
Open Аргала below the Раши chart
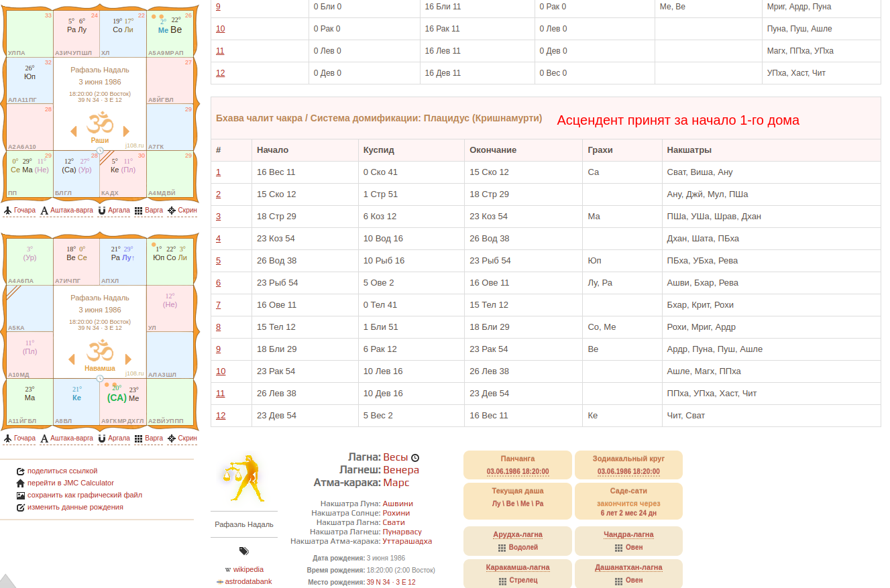click(113, 210)
